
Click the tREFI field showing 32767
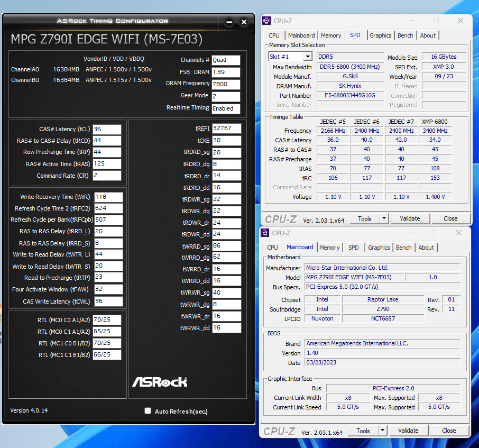227,129
